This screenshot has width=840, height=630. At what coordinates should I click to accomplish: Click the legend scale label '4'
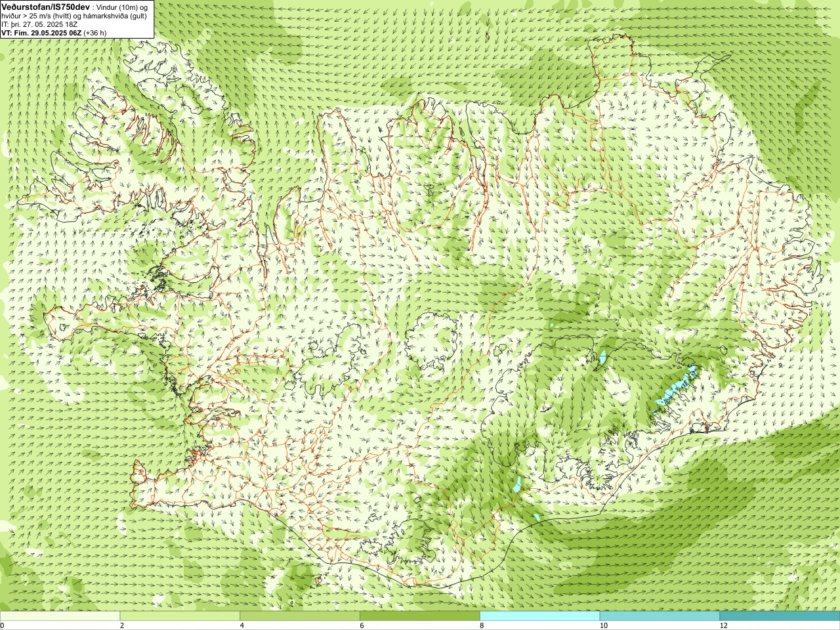pos(242,626)
